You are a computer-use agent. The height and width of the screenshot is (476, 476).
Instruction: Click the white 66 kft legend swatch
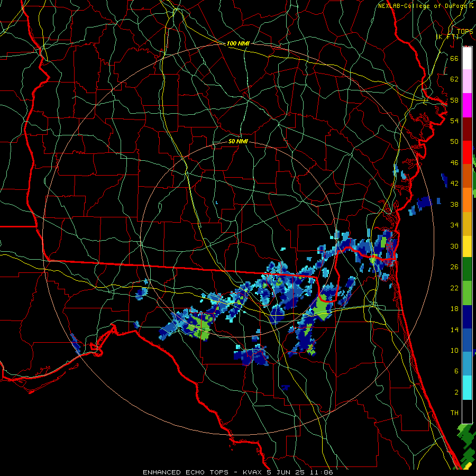[x=467, y=58]
